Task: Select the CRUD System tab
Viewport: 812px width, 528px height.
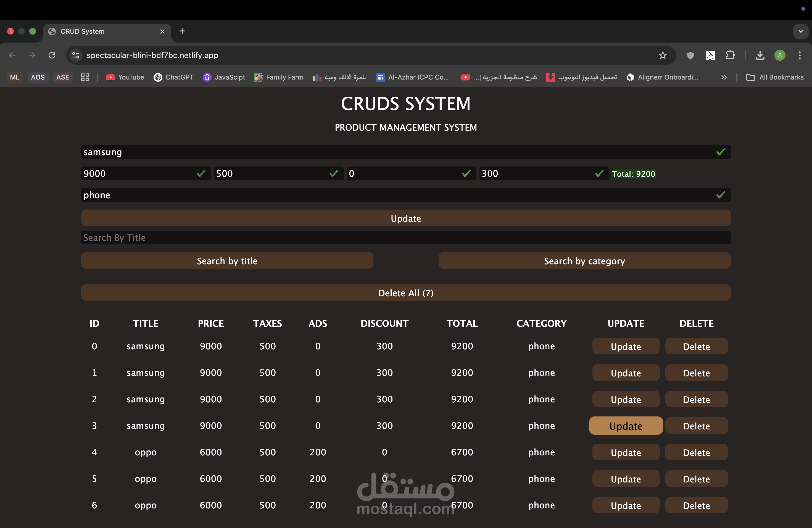Action: [106, 31]
